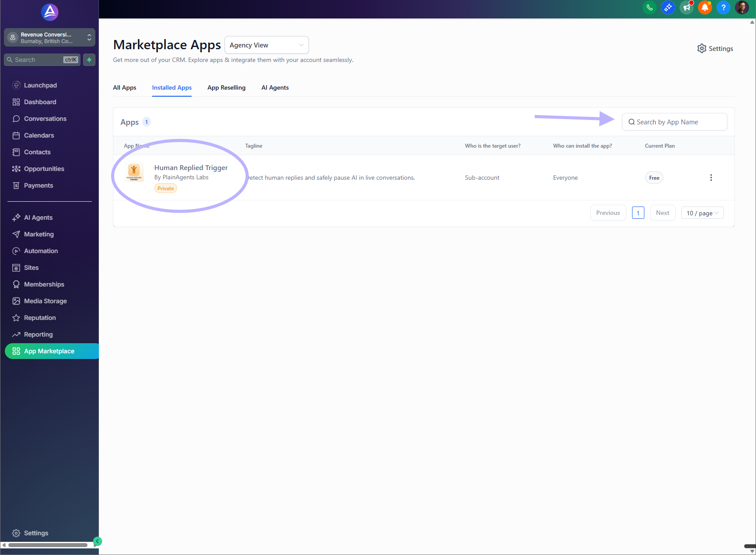Switch to the All Apps tab
The height and width of the screenshot is (555, 756).
click(x=124, y=87)
